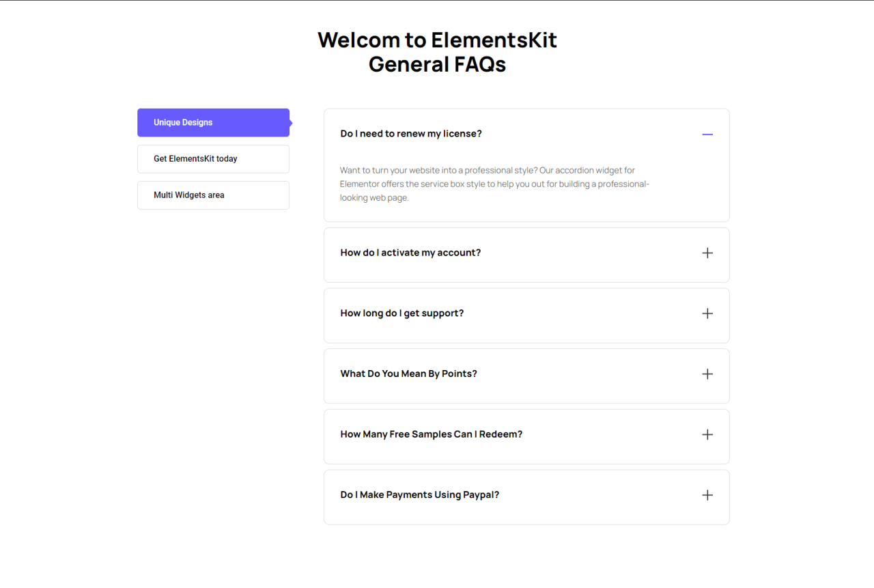Click the "Welcom to ElementsKit" heading line
874x588 pixels.
[437, 40]
